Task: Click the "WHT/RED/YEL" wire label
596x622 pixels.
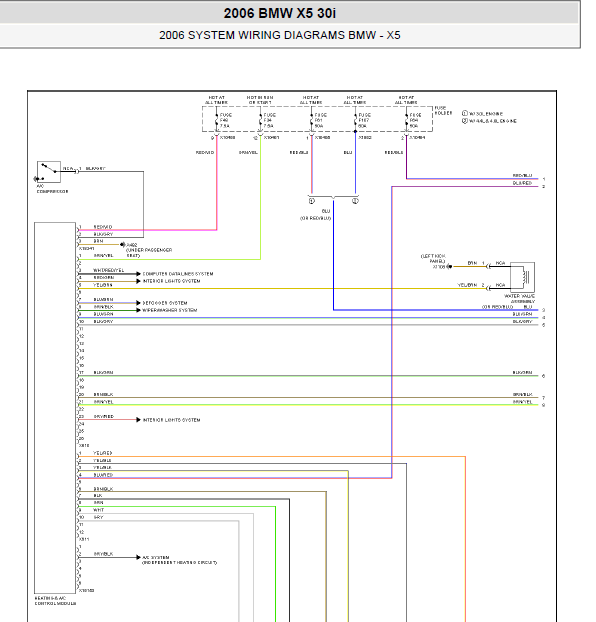Action: click(109, 270)
